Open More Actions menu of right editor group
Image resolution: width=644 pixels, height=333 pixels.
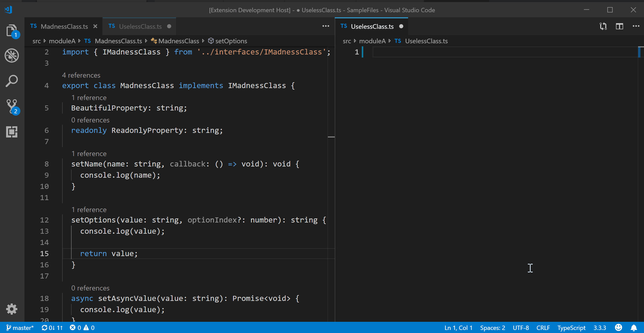636,26
